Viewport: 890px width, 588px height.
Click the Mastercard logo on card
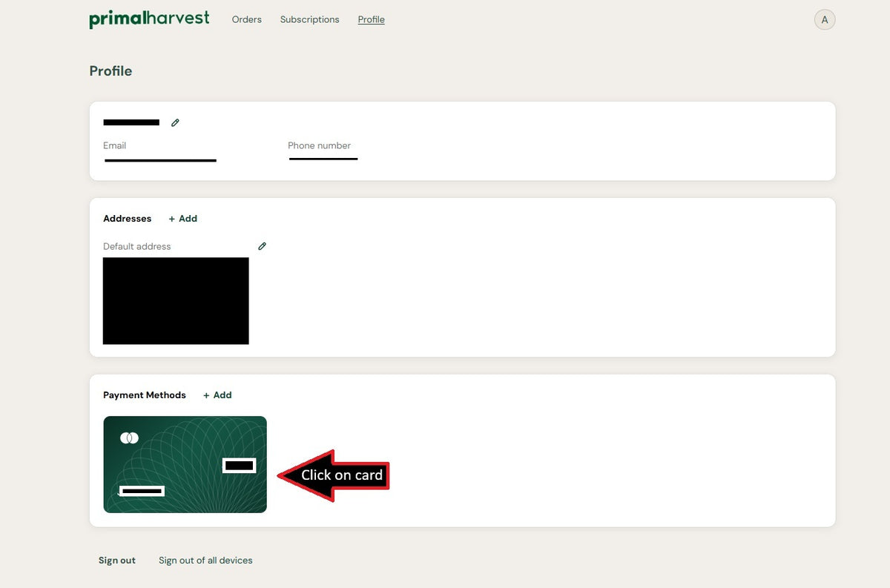(x=129, y=438)
